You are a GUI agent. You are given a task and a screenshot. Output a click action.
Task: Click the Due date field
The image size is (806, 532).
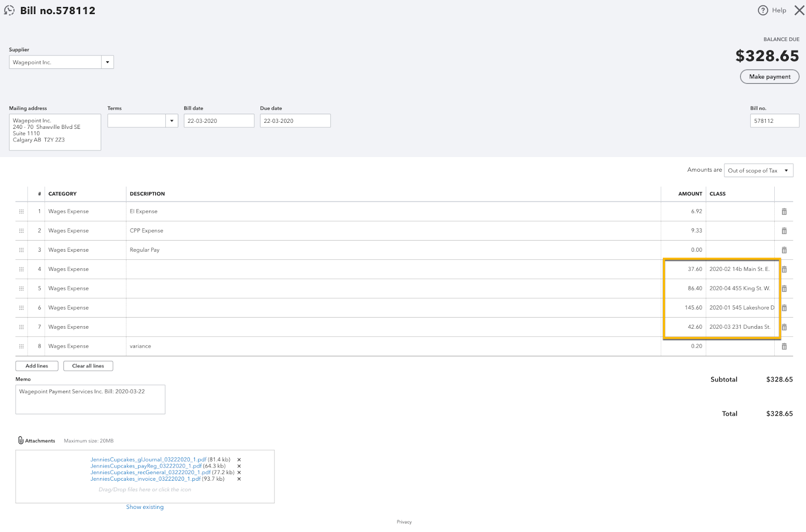[x=295, y=121]
